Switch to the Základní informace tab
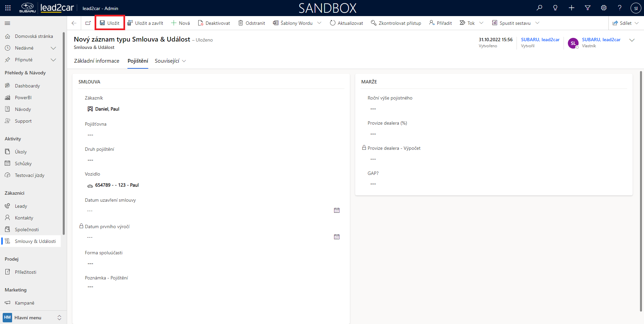This screenshot has height=324, width=644. (x=97, y=61)
